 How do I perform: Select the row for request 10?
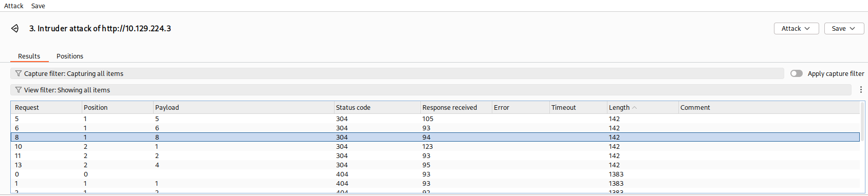(x=435, y=146)
